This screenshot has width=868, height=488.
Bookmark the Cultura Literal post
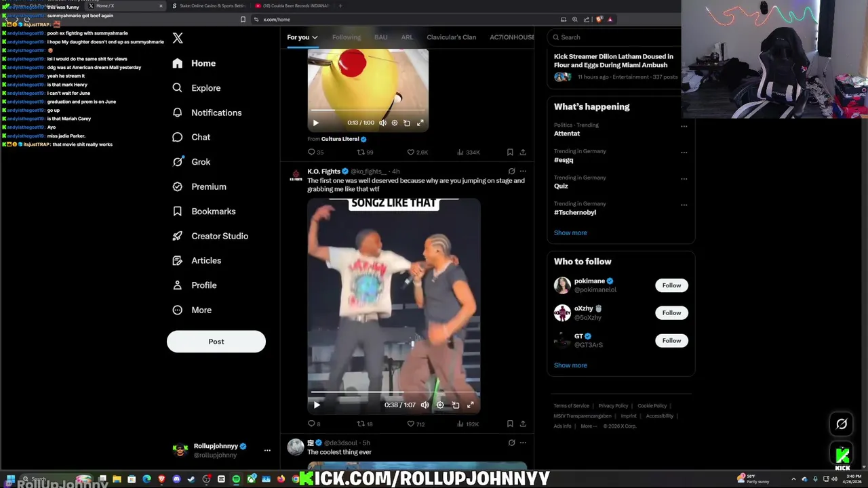(510, 152)
